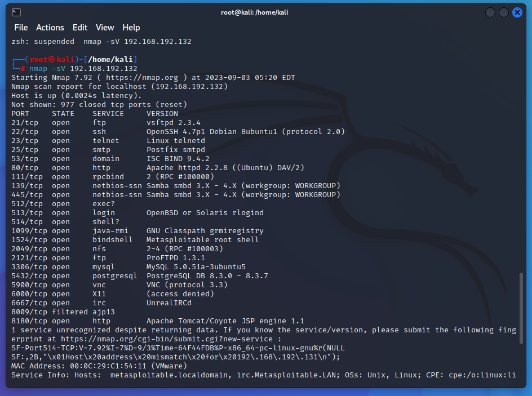The height and width of the screenshot is (396, 532).
Task: Click the MAC address 00:0C:29:C1:54:11
Action: [x=108, y=366]
